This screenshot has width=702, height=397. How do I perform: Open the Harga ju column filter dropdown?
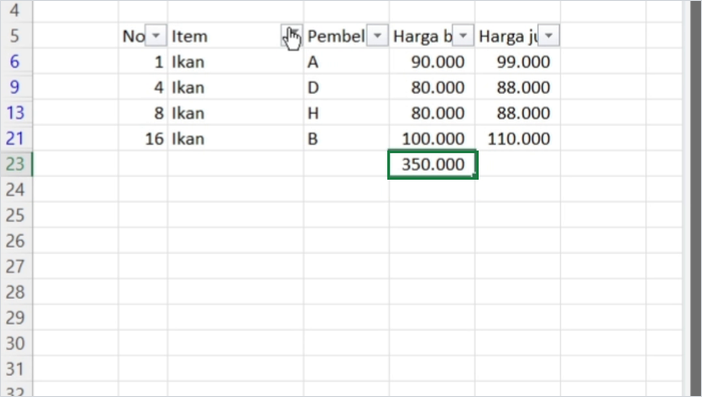pos(548,35)
